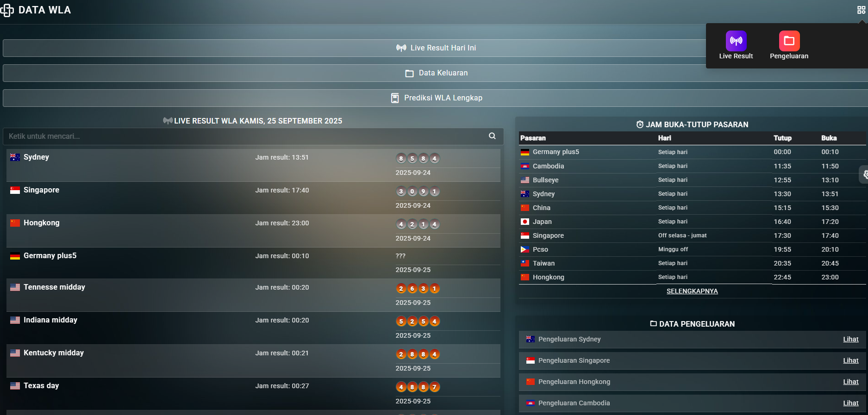Click Lihat for Pengeluaran Singapore
This screenshot has width=868, height=415.
(x=850, y=360)
